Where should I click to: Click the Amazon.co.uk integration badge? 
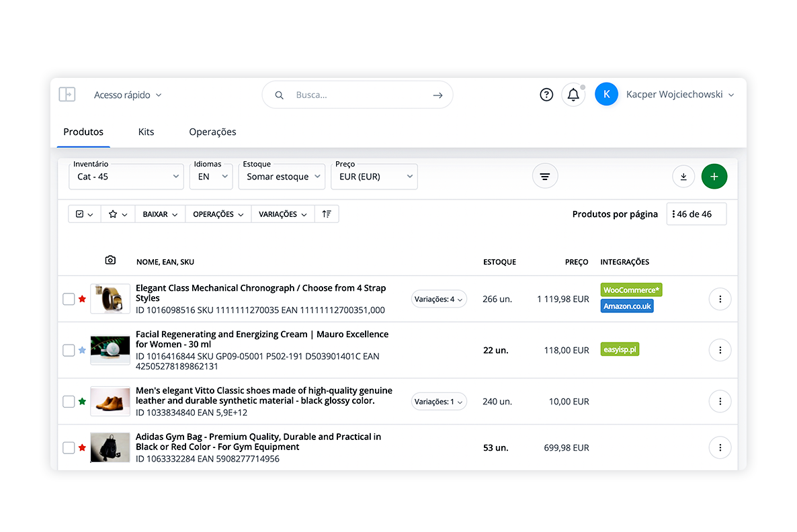pos(627,306)
